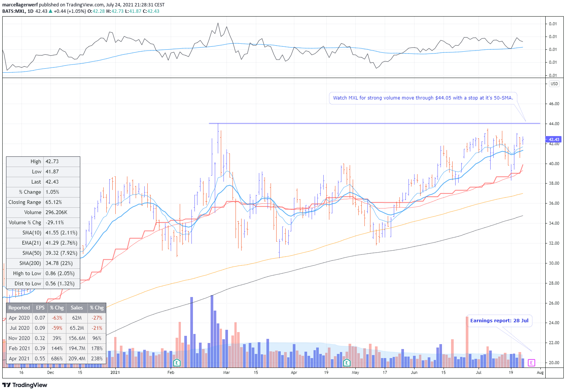Image resolution: width=566 pixels, height=392 pixels.
Task: Click the February earnings E marker
Action: click(x=177, y=363)
